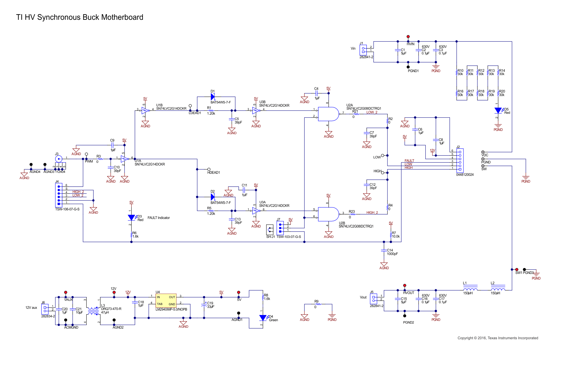Expand the J4 TSW-106-07-G-S header

point(59,195)
